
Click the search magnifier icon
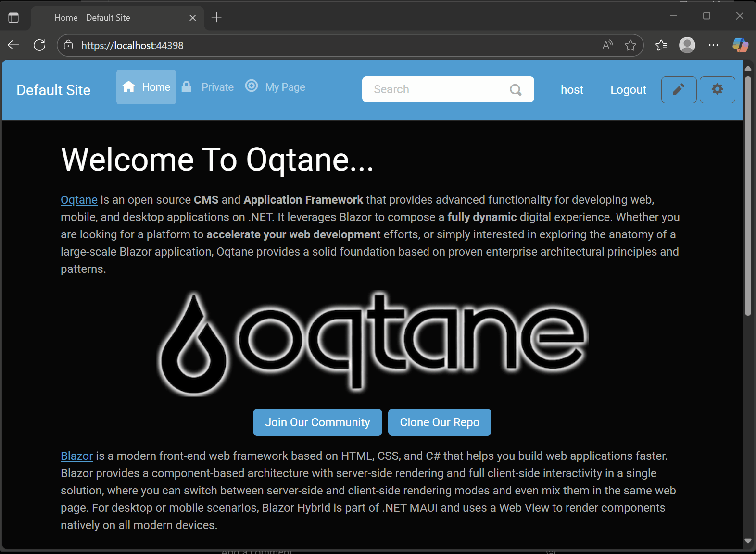516,90
